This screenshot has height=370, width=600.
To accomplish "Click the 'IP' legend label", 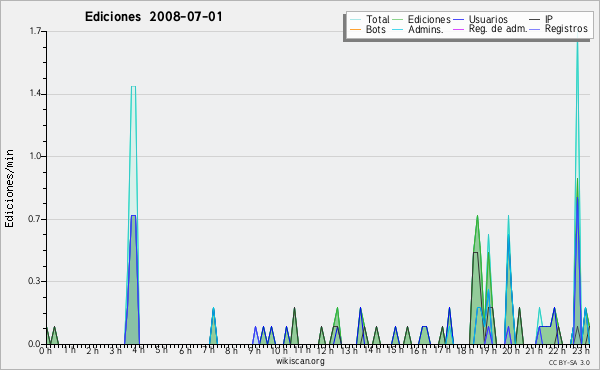I will click(549, 19).
